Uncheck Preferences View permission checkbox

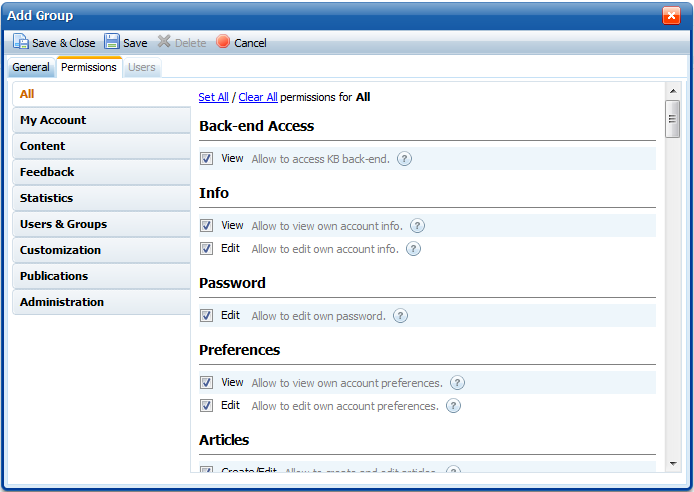click(206, 383)
